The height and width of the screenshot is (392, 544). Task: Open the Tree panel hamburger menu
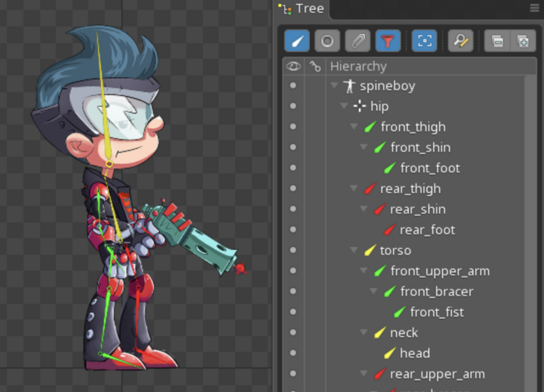[534, 8]
